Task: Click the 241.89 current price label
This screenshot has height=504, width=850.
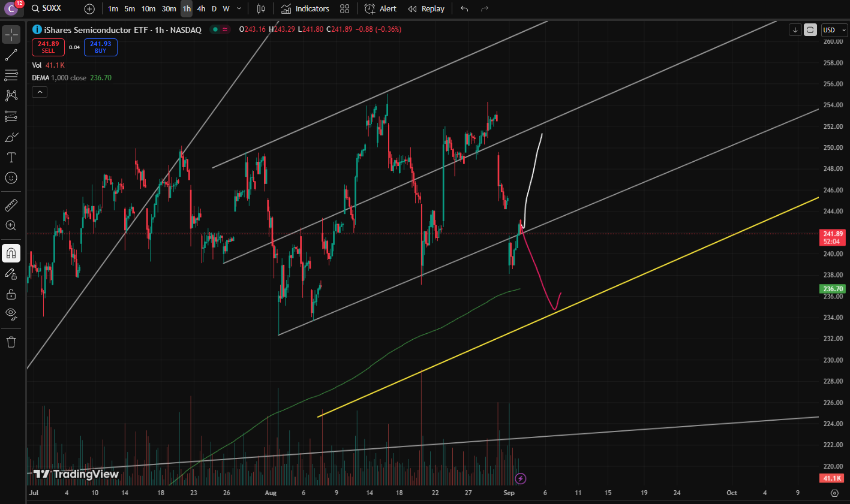Action: pyautogui.click(x=833, y=237)
